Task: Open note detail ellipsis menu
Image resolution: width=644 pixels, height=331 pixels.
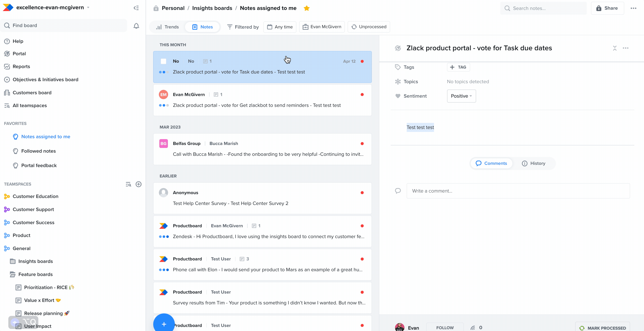Action: pyautogui.click(x=626, y=48)
